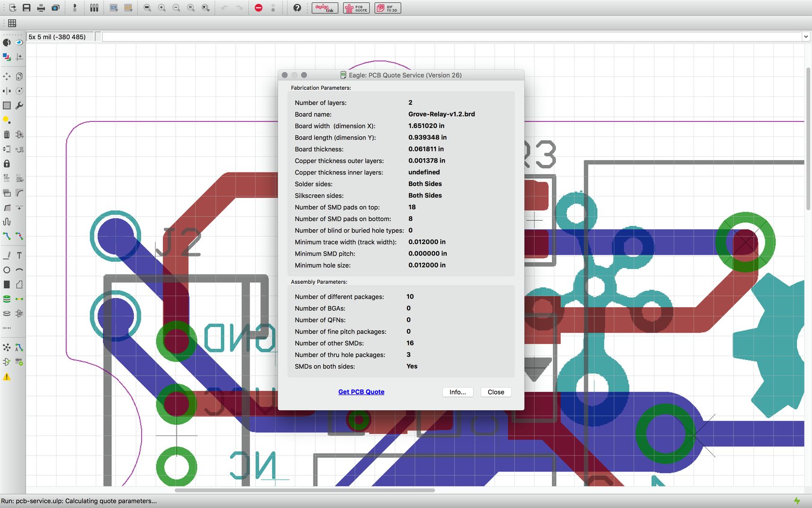Open the Grid settings icon
This screenshot has width=812, height=508.
(x=12, y=23)
